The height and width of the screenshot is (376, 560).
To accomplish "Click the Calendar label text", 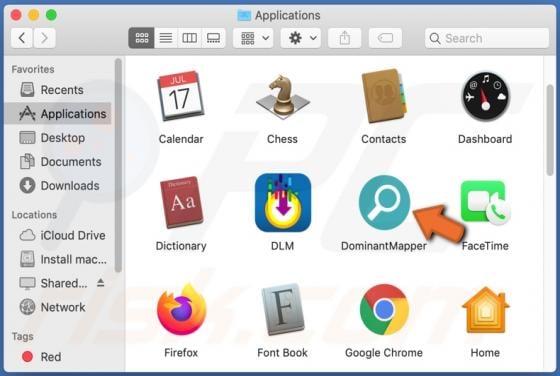I will (181, 139).
